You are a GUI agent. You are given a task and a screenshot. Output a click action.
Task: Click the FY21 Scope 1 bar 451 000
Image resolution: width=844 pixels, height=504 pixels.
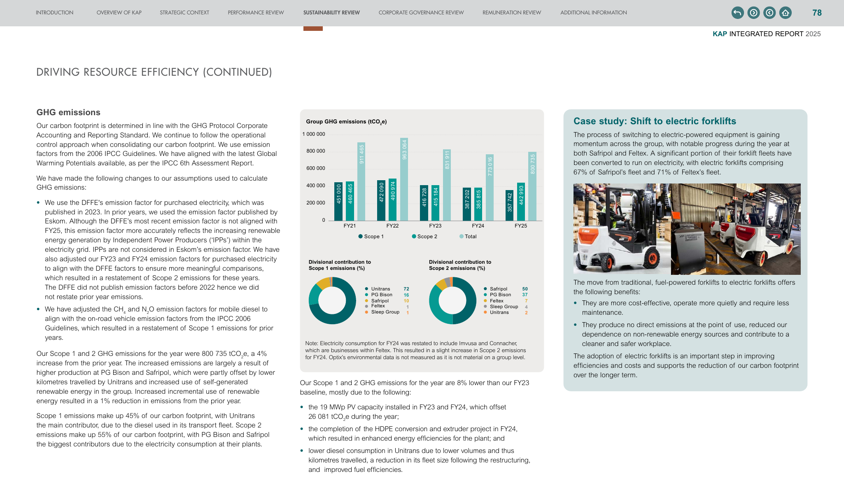tap(338, 202)
